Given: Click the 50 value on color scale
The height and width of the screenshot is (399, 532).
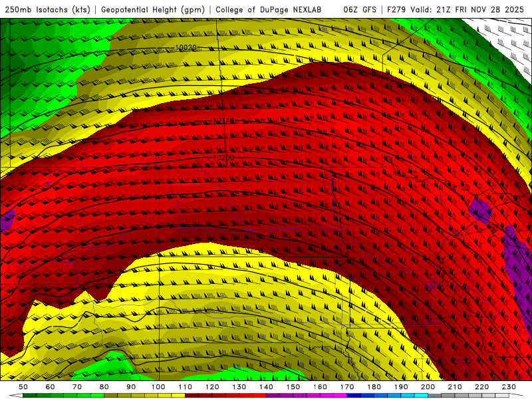Looking at the screenshot, I should click(23, 387).
